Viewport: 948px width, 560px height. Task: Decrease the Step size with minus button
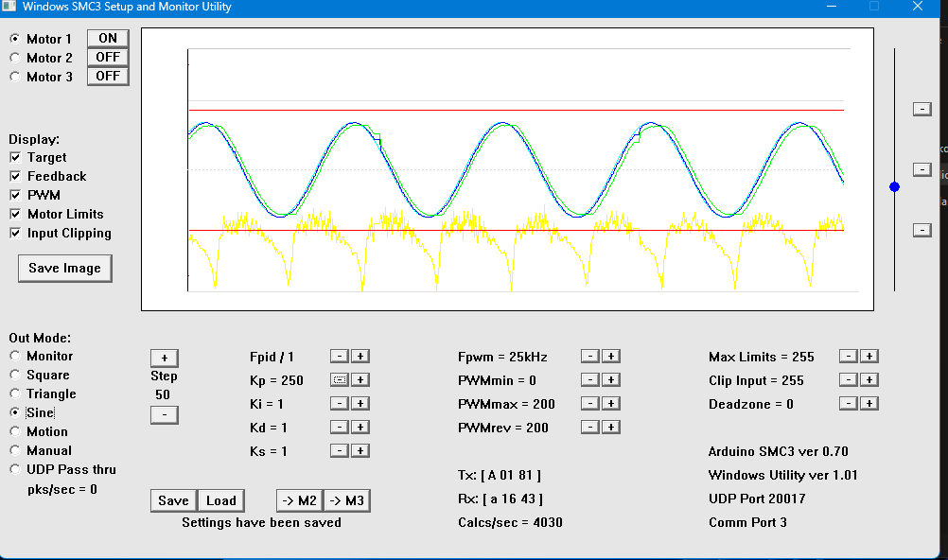pos(164,415)
